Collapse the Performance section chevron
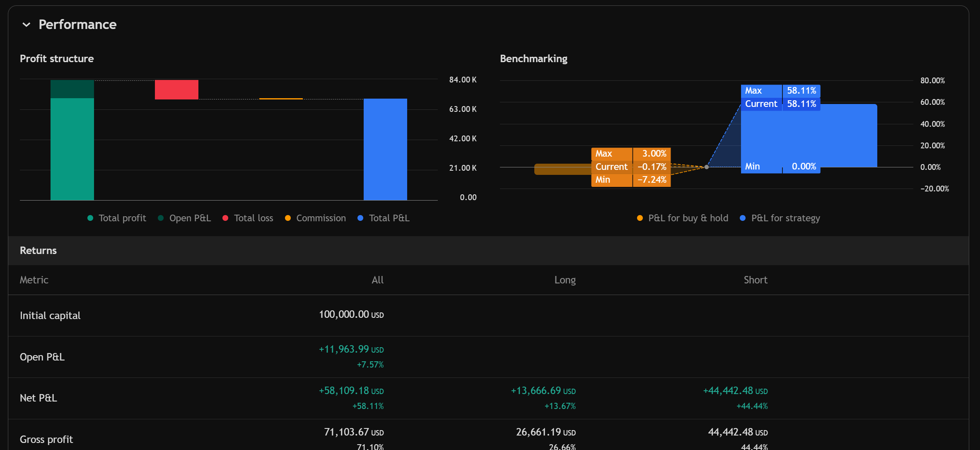 coord(26,25)
